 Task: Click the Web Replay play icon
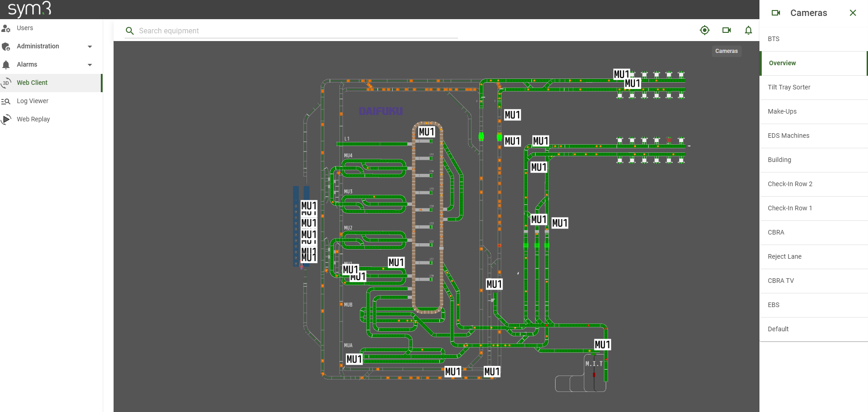[6, 120]
